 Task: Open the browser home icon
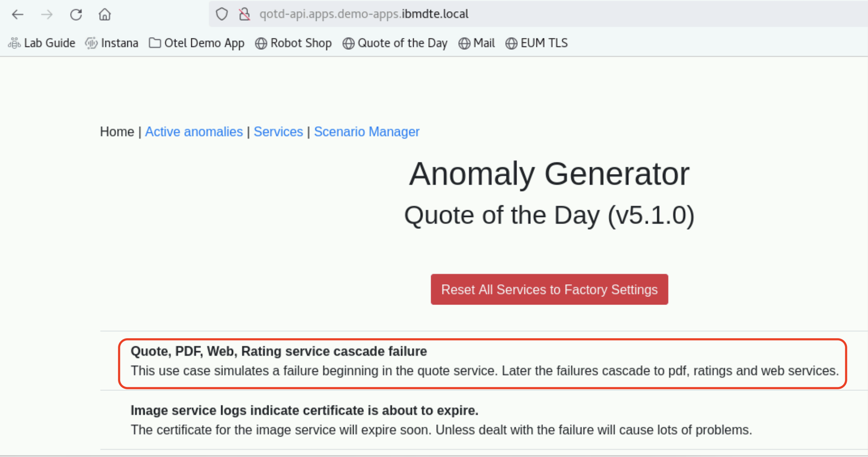click(x=105, y=15)
